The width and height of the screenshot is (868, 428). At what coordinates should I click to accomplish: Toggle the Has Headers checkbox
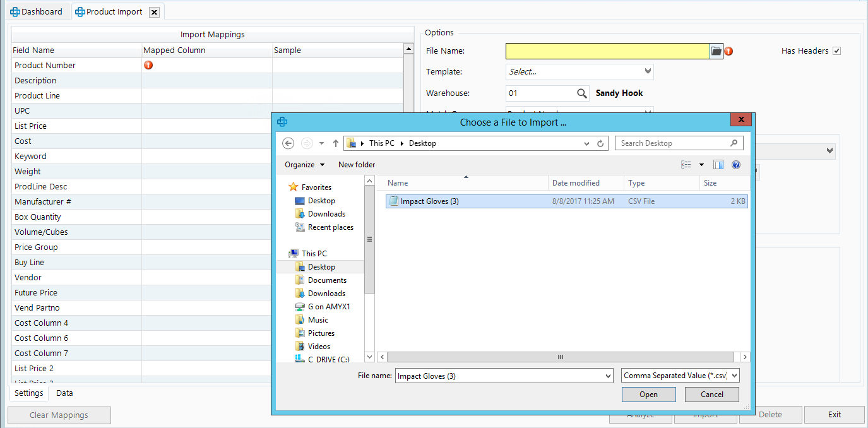[x=836, y=51]
